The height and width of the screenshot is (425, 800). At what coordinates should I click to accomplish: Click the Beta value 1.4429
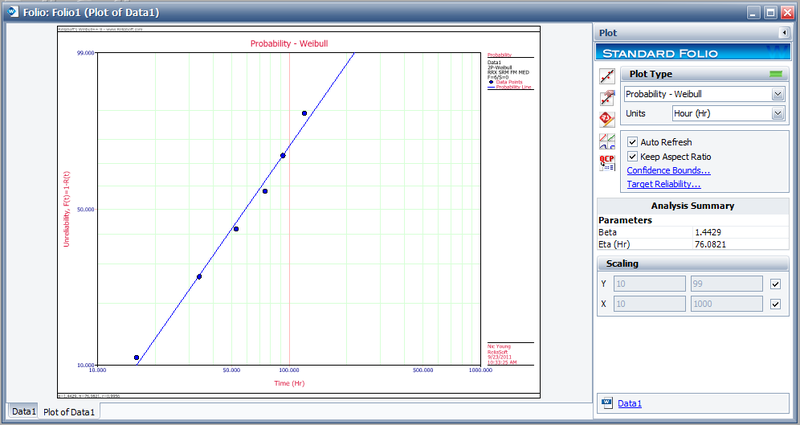708,232
